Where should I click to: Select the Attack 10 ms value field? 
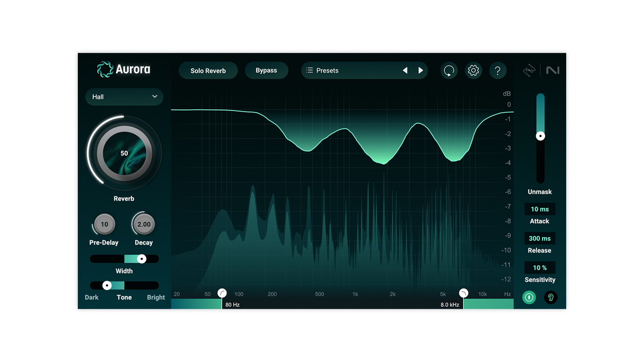540,209
